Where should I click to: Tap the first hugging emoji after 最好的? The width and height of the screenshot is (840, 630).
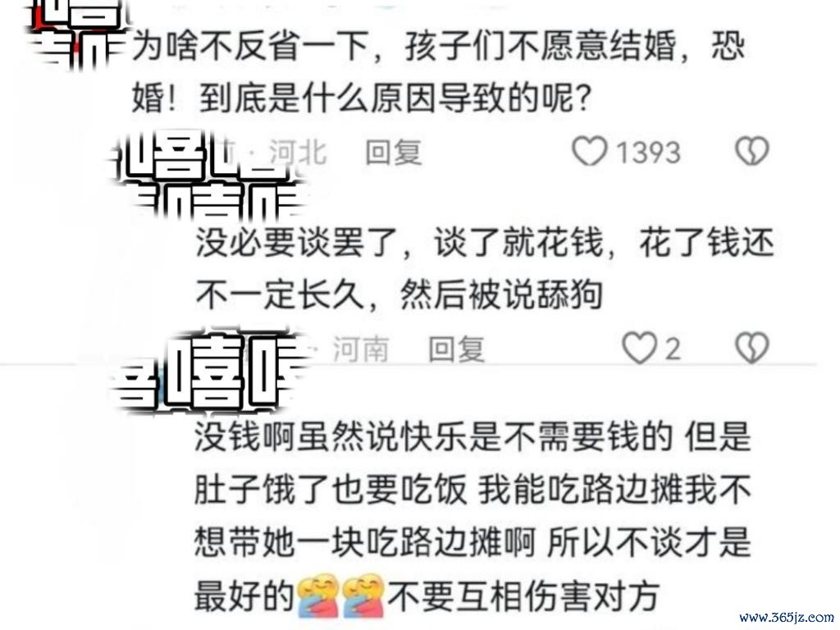coord(318,597)
